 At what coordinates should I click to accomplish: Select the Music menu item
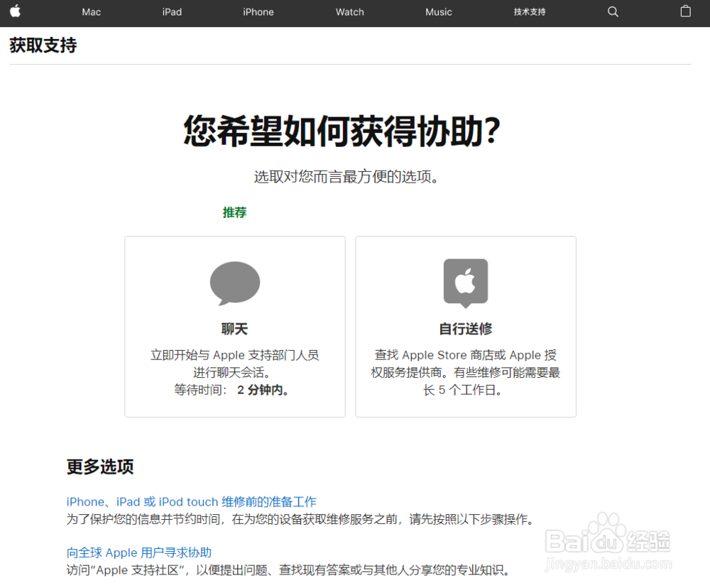[x=438, y=12]
